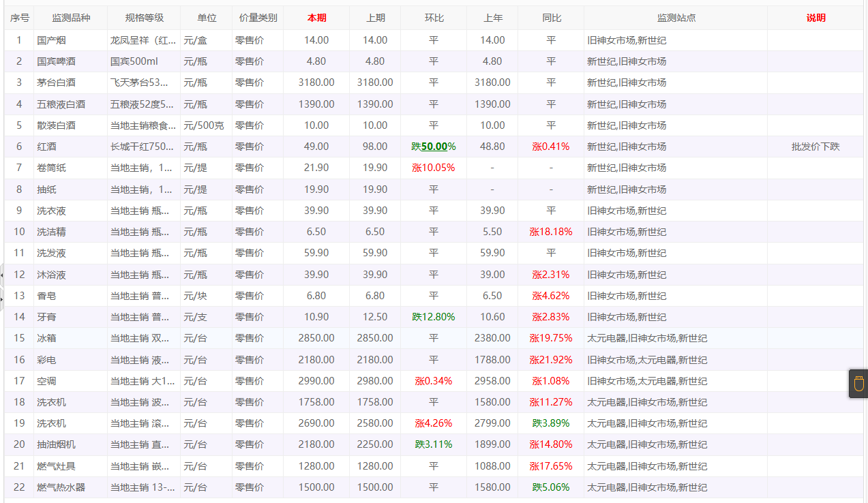Screen dimensions: 868x503
Task: Click the 涨18.18% value in 洗洁精 row
Action: pos(551,232)
